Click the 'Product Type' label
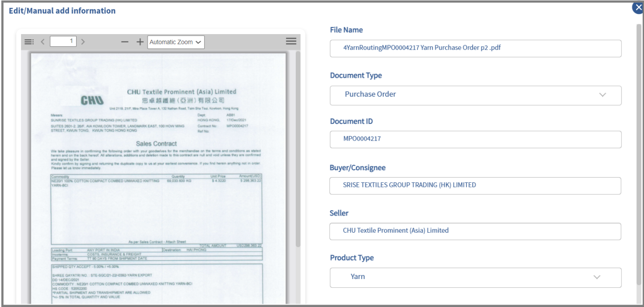This screenshot has width=644, height=307. [x=351, y=257]
